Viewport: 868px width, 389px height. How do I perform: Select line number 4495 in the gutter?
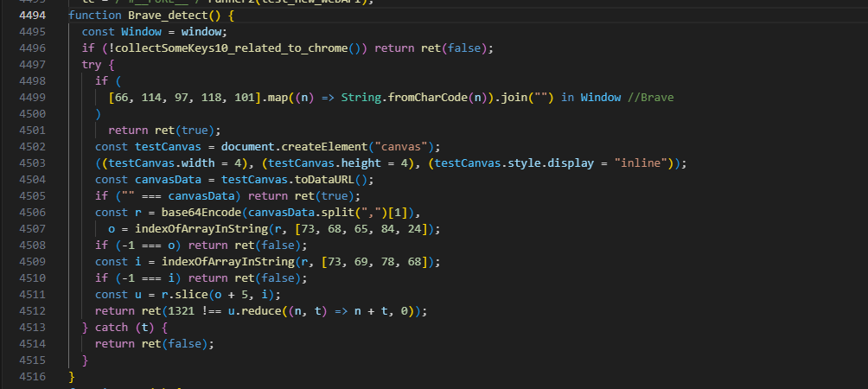(32, 31)
